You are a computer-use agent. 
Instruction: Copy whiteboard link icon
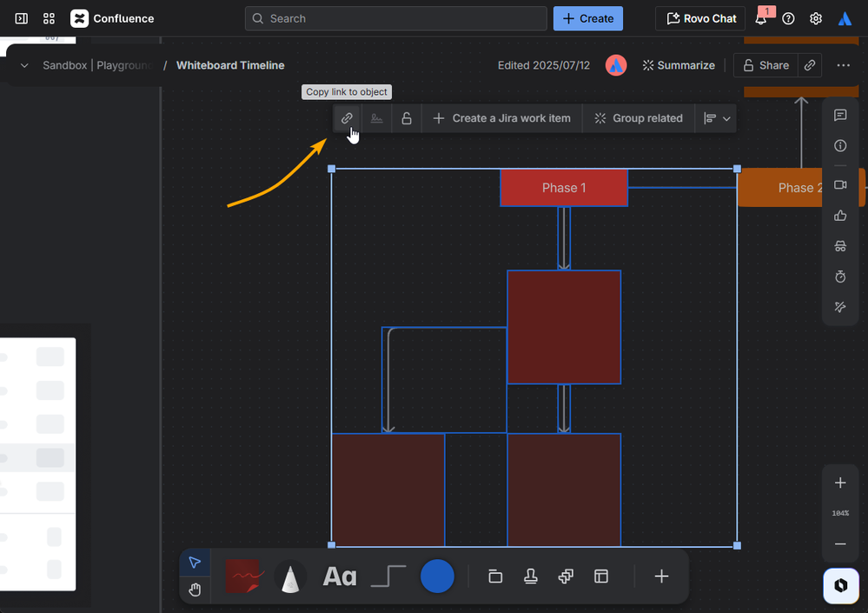click(809, 65)
